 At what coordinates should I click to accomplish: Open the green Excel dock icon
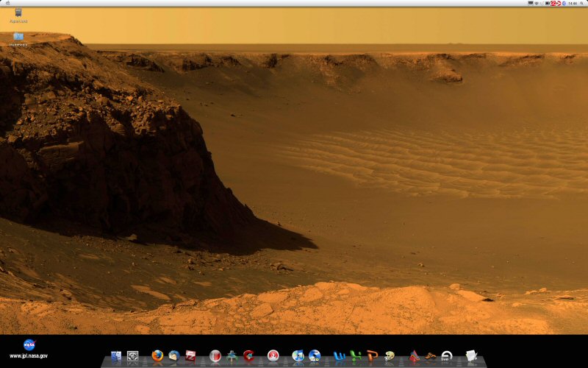pos(356,356)
